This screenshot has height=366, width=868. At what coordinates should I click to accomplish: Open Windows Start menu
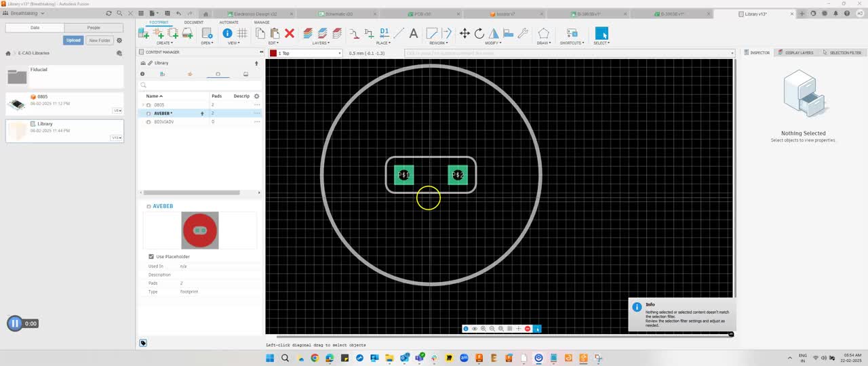coord(270,358)
